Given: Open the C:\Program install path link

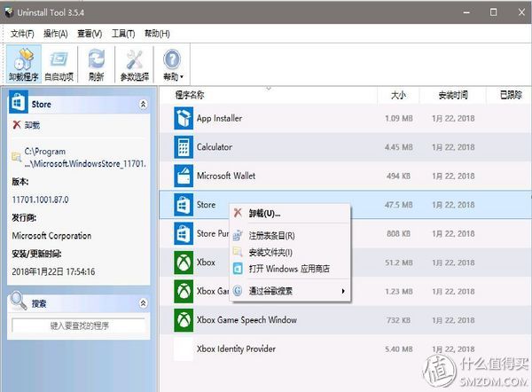Looking at the screenshot, I should (85, 158).
